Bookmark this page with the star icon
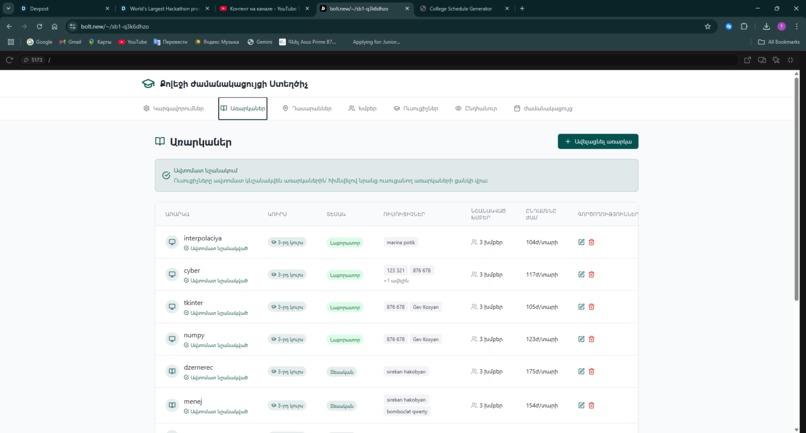 pos(707,26)
